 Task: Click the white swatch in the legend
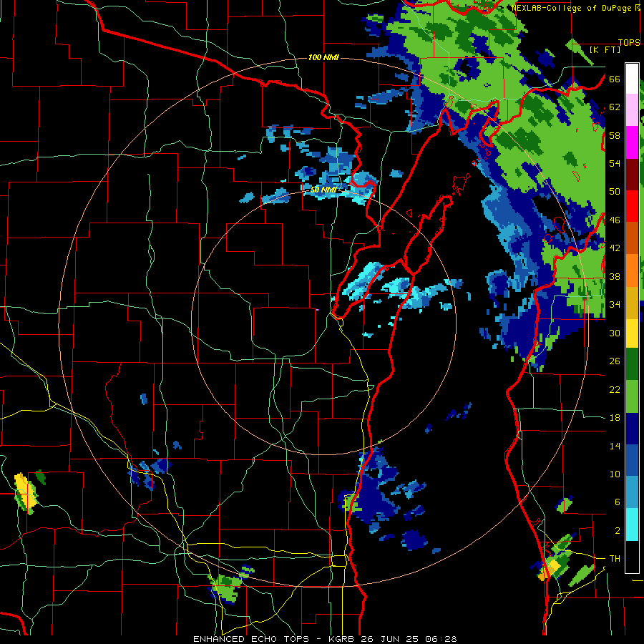pos(632,79)
